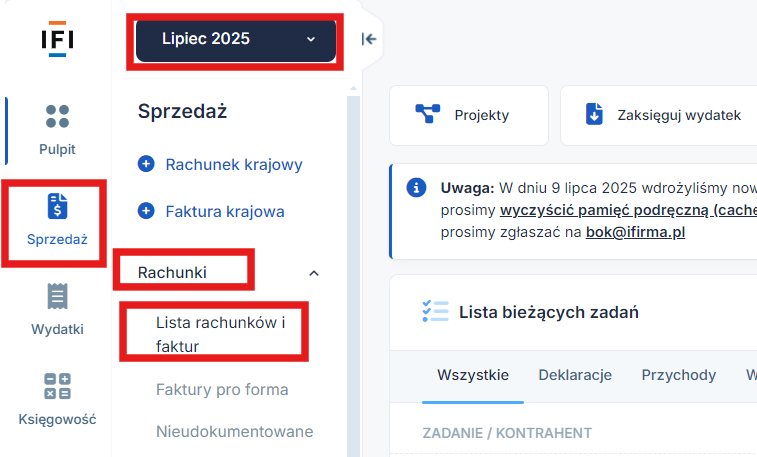Open the bok@ifirma.pl email link
Image resolution: width=757 pixels, height=457 pixels.
[635, 232]
